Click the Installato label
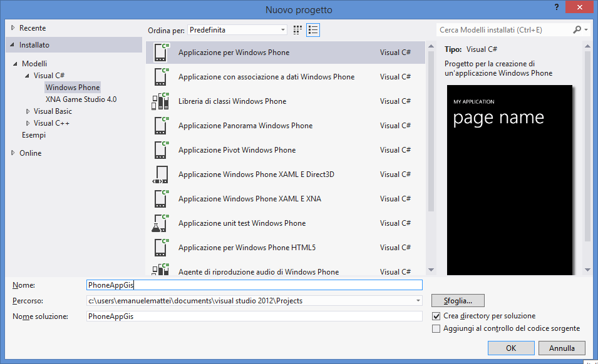 (x=34, y=45)
